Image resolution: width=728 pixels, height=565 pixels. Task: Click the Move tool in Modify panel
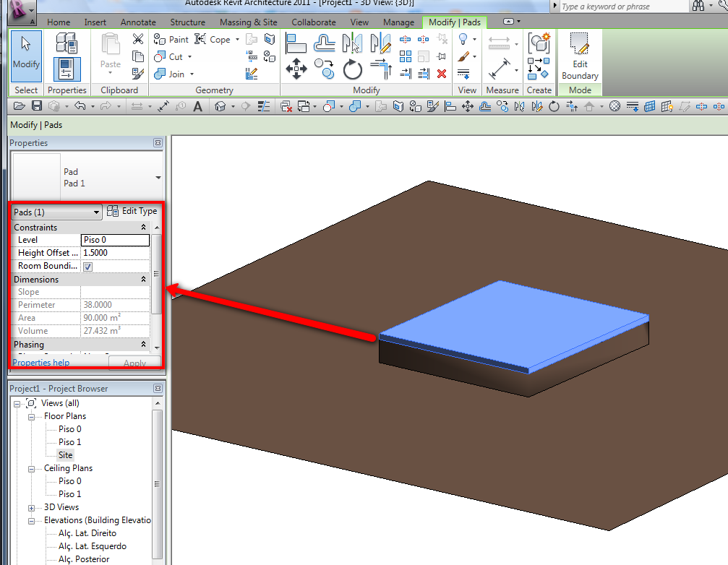tap(296, 69)
